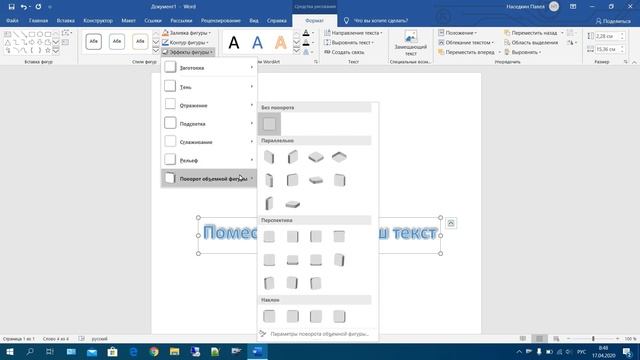Collapse the ribbon with the chevron icon
Screen dimensions: 640x360
pos(634,62)
